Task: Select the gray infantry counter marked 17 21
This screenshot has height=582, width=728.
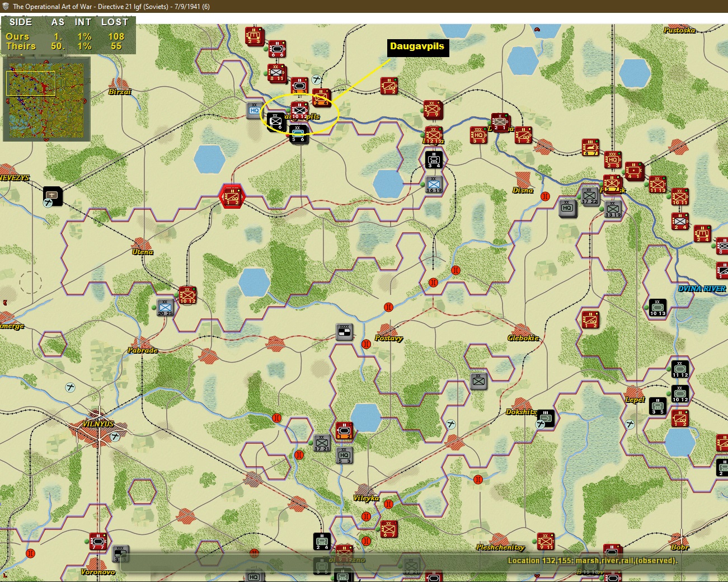Action: tap(322, 443)
